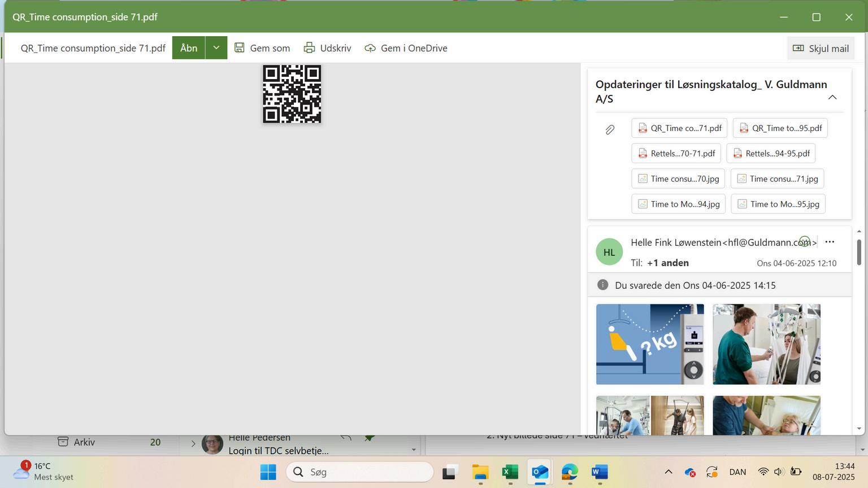
Task: Click the smiley reaction icon on the message
Action: point(805,242)
